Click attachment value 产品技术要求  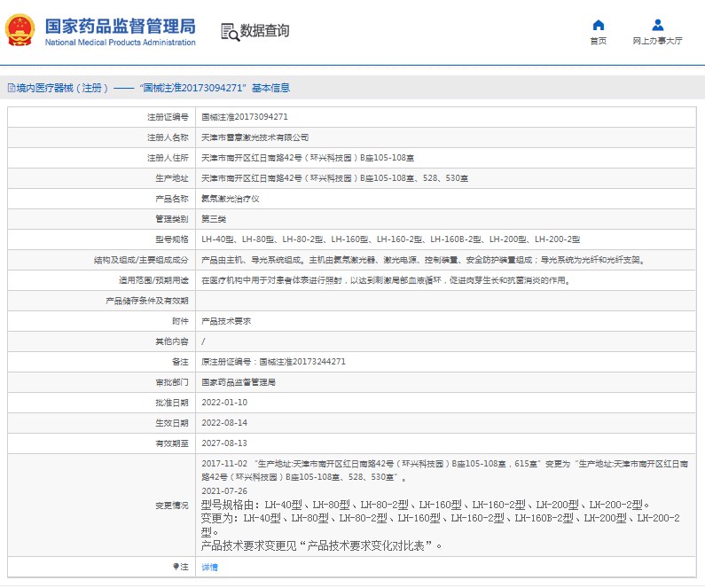click(226, 321)
